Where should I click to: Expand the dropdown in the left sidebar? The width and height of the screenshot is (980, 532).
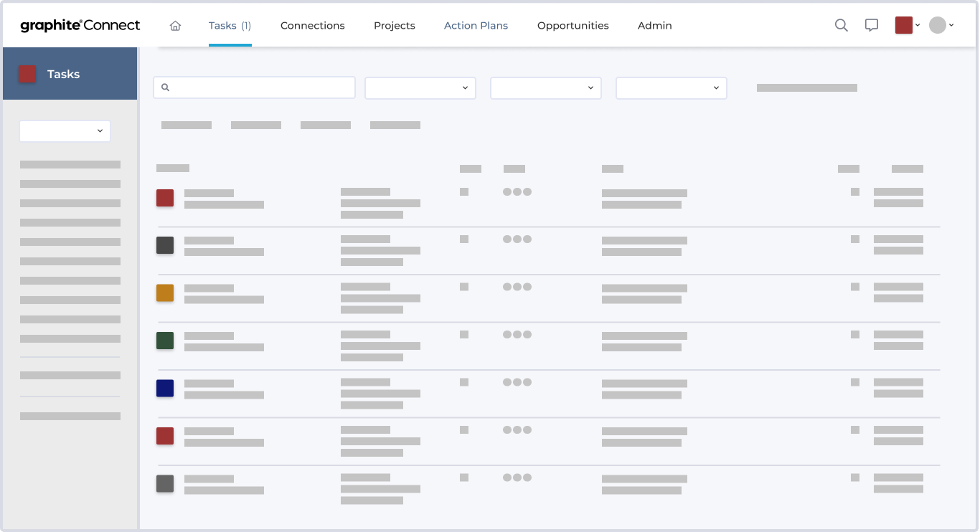coord(65,131)
